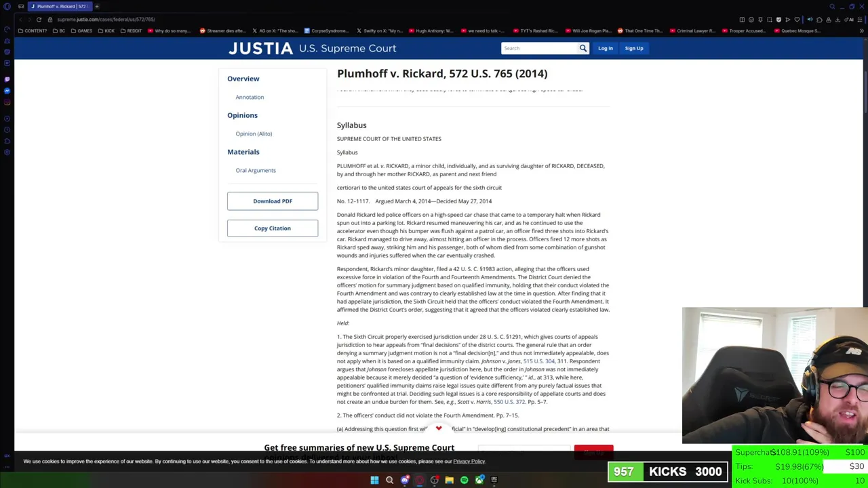Open Oral Arguments in the sidebar

[x=256, y=170]
